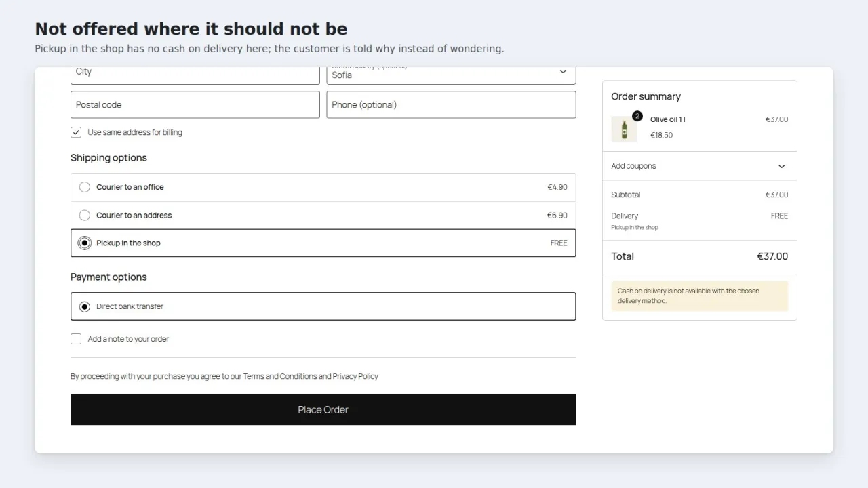Click the Olive oil 1 l product name
Screen dimensions: 868x488
pyautogui.click(x=668, y=119)
